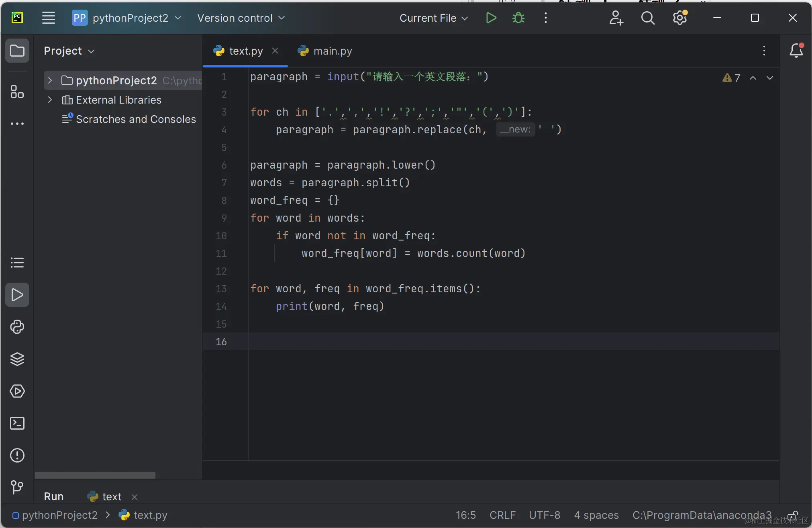
Task: Open the Version control menu
Action: click(x=241, y=18)
